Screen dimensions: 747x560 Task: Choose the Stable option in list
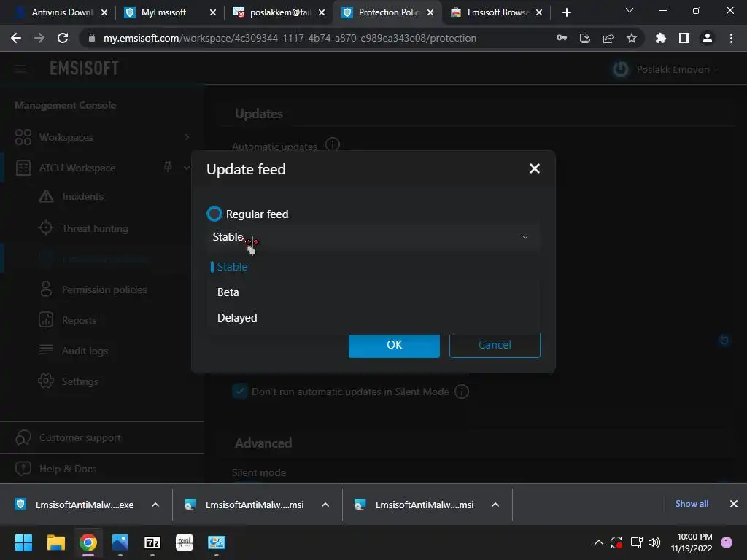tap(374, 267)
